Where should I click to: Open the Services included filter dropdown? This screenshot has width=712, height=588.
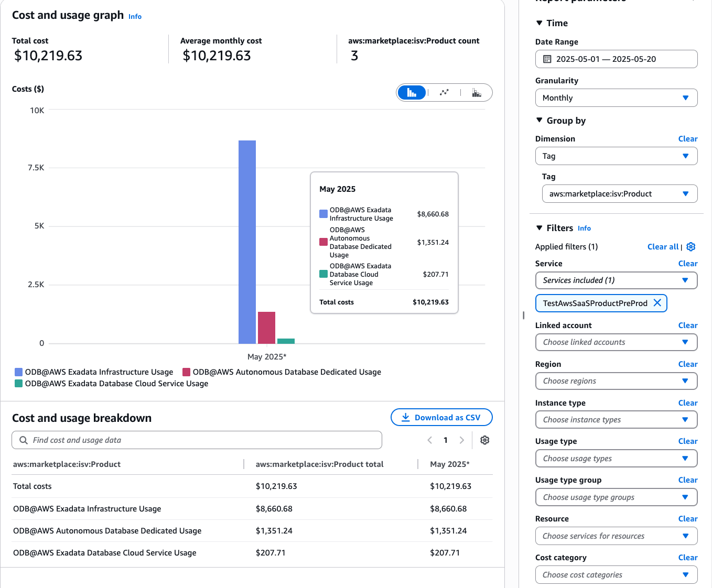[616, 280]
